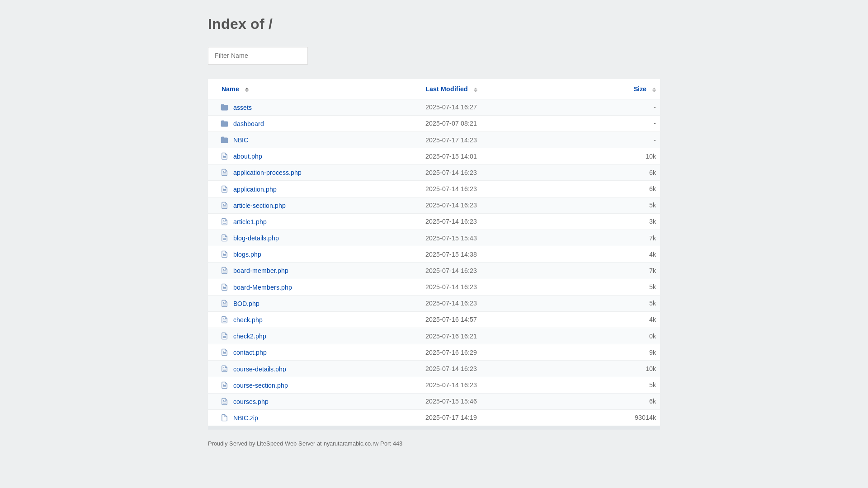This screenshot has height=488, width=868.
Task: Click the archive file icon beside NBIC.zip
Action: pyautogui.click(x=224, y=418)
